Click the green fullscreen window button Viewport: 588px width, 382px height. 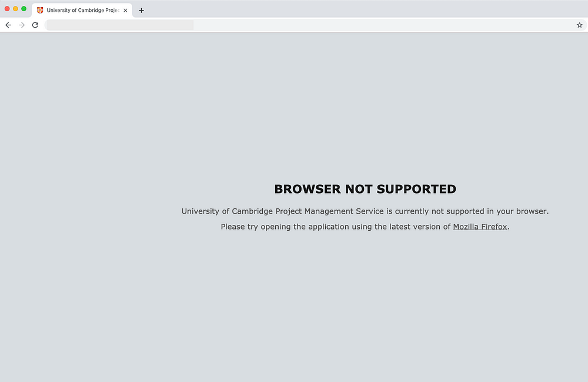(24, 9)
